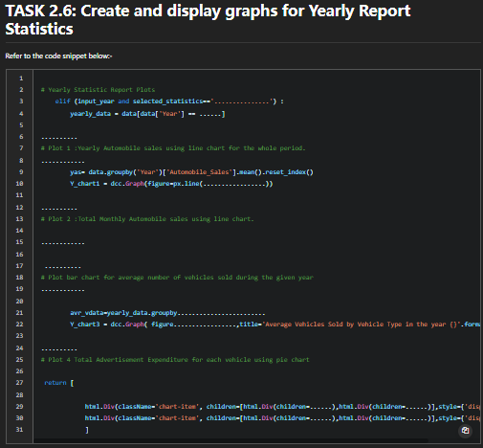The height and width of the screenshot is (448, 483).
Task: Copy the code snippet using the copy icon
Action: click(465, 431)
